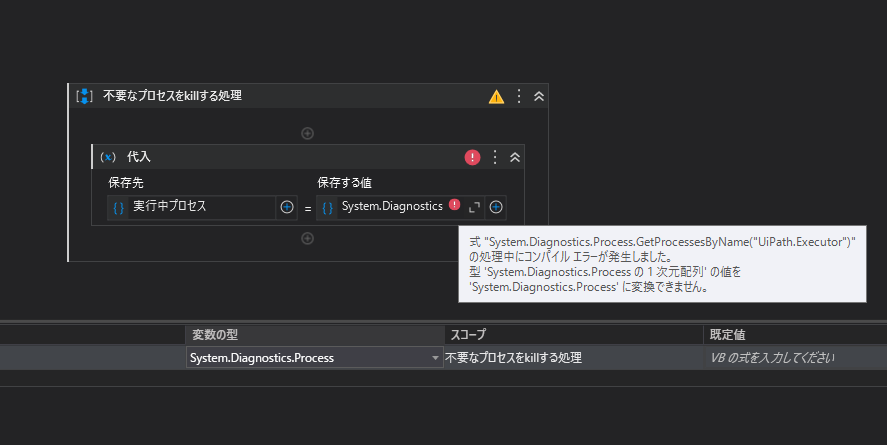Click the braces icon in the 保存先 field

tap(118, 208)
